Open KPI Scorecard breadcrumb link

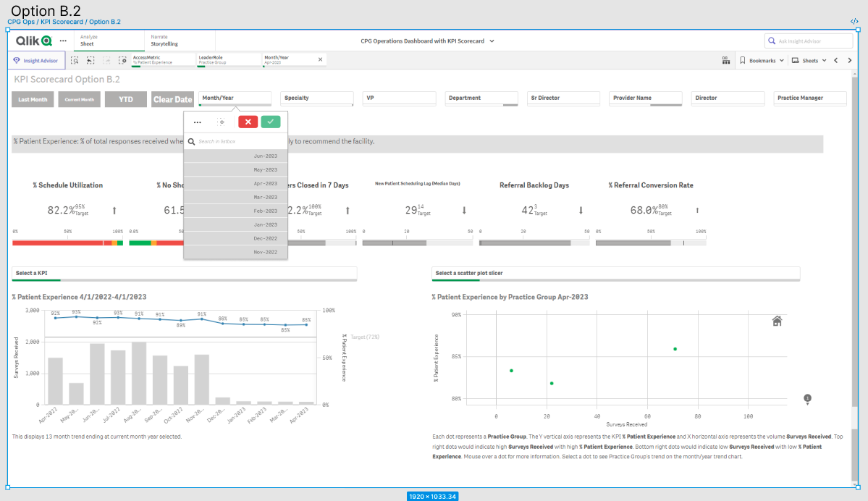point(62,22)
